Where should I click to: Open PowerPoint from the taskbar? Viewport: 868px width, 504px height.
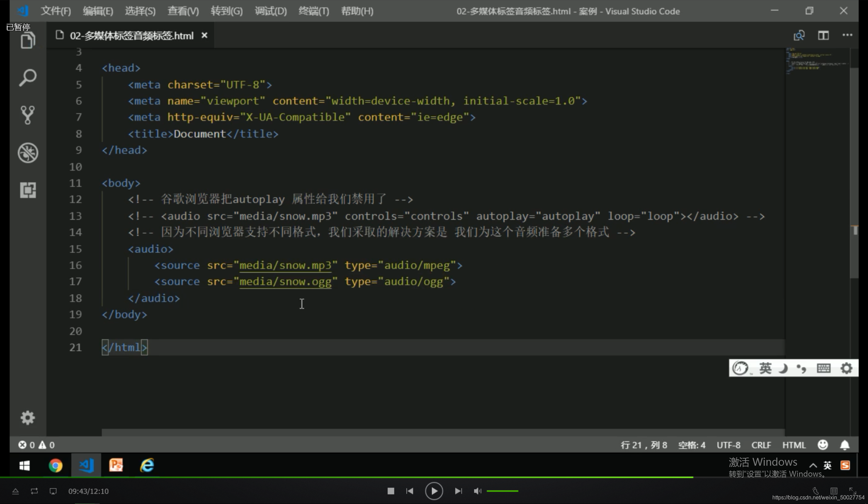click(x=116, y=465)
